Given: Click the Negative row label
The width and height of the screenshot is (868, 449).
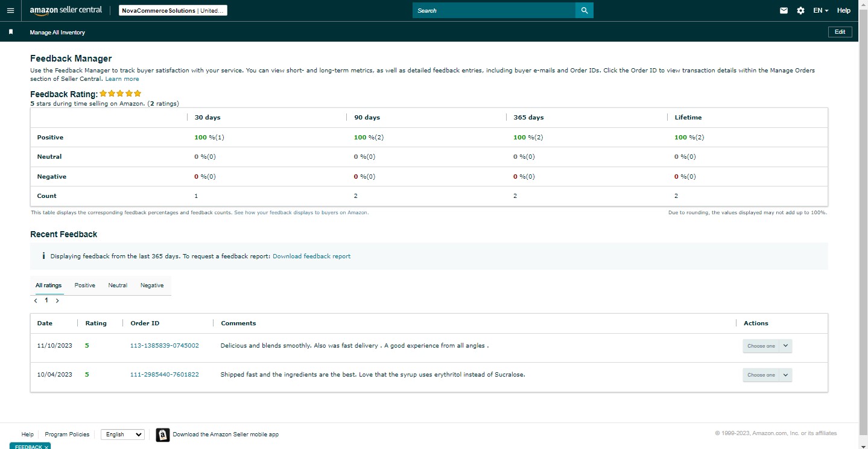Looking at the screenshot, I should (52, 177).
